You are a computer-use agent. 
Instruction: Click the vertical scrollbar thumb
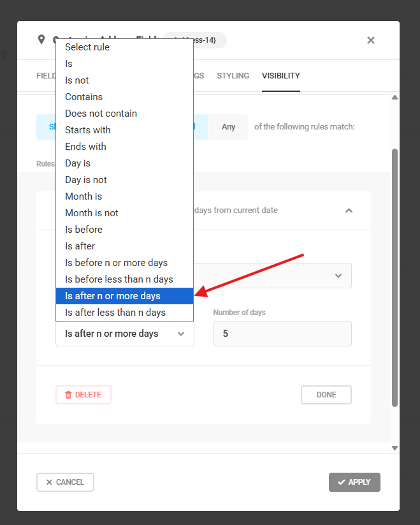pos(395,278)
